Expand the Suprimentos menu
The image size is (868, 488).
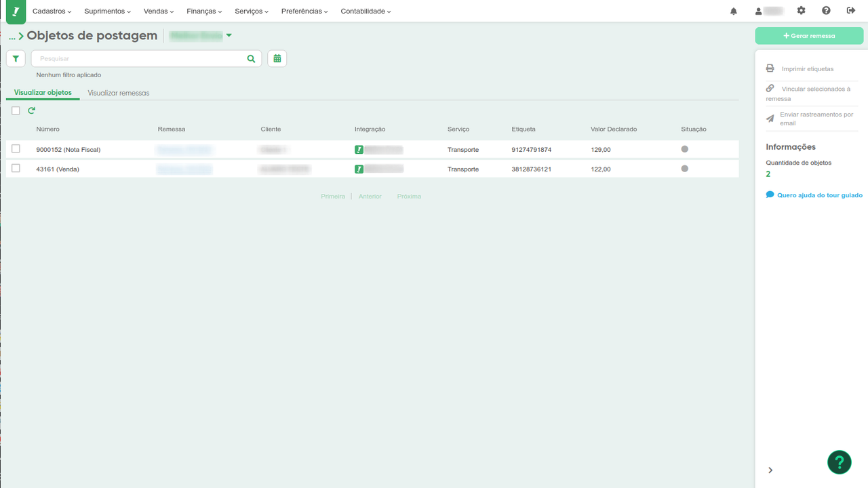click(x=108, y=12)
